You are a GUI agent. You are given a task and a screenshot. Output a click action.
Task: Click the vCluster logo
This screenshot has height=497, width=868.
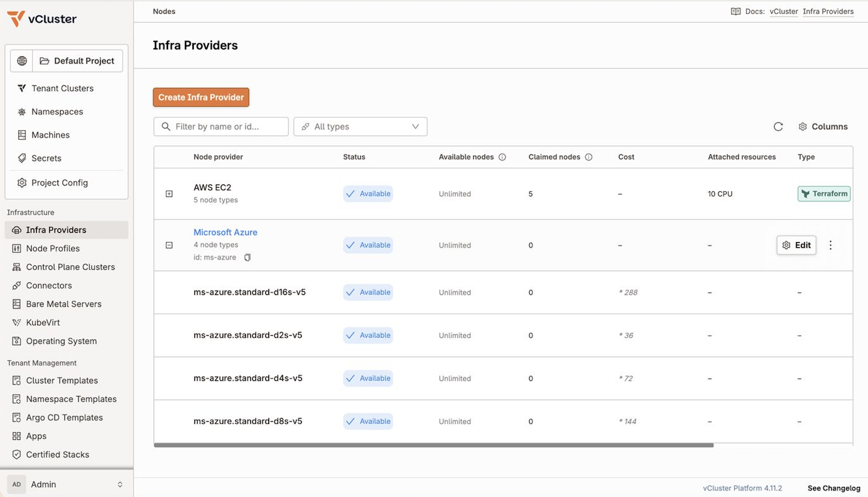pyautogui.click(x=42, y=19)
